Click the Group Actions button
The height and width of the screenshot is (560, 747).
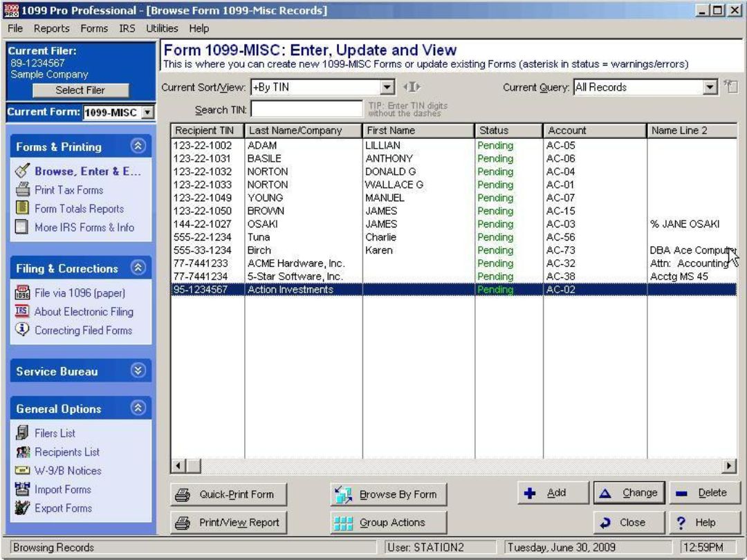click(x=388, y=523)
